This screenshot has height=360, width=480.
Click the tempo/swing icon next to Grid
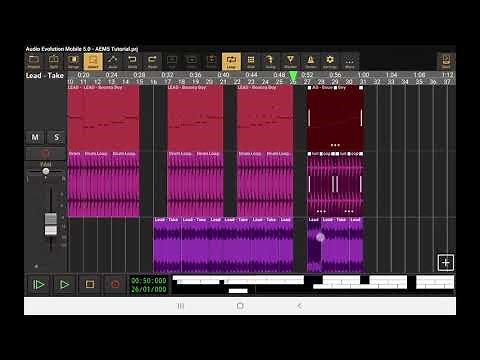270,62
